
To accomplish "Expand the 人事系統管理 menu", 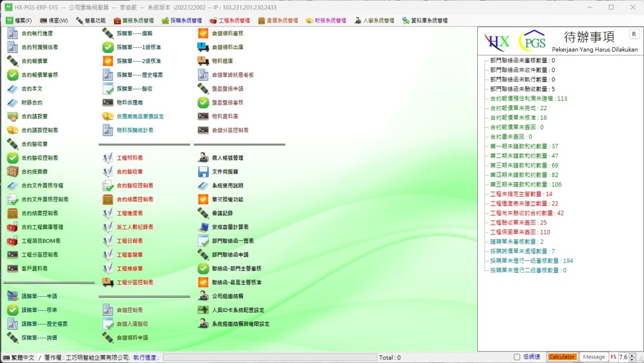I will tap(374, 20).
